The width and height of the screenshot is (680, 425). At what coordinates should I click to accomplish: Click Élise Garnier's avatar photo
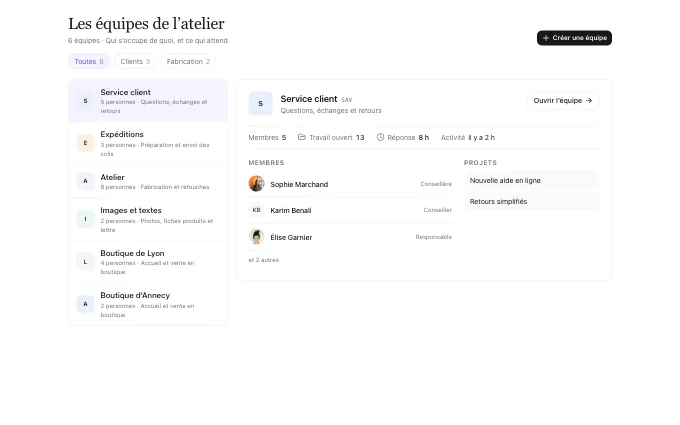pos(256,237)
